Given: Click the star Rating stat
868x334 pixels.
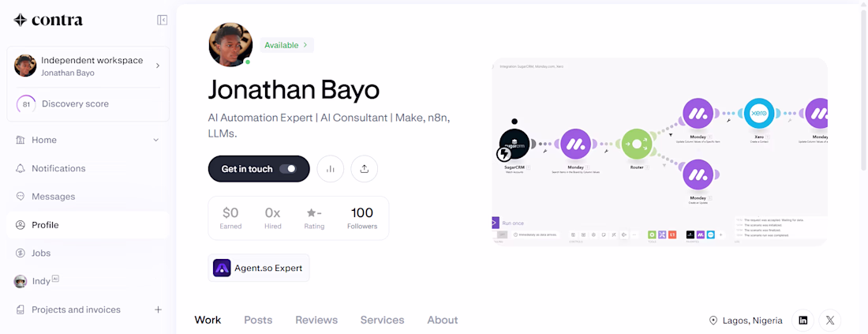Looking at the screenshot, I should click(314, 218).
